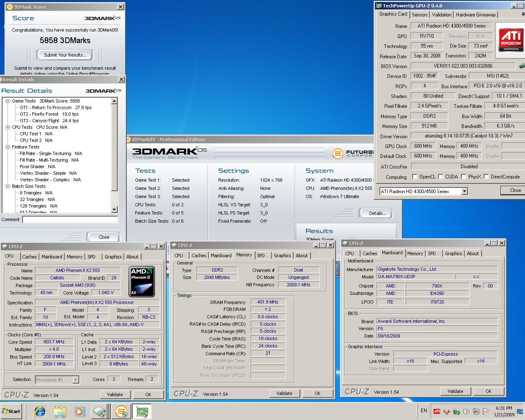This screenshot has width=525, height=420.
Task: Enable the OpenCL checkbox
Action: (x=414, y=177)
